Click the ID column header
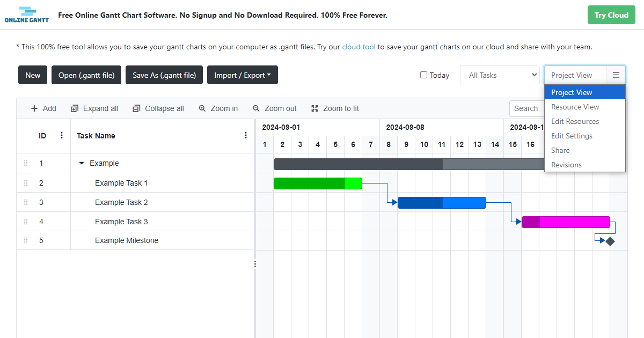 [52, 136]
